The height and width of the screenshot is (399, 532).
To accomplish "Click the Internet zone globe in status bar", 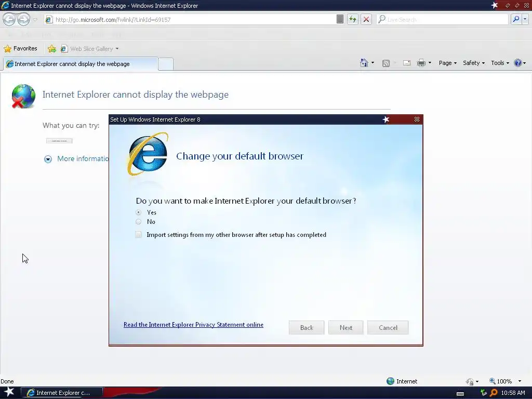I will click(390, 381).
